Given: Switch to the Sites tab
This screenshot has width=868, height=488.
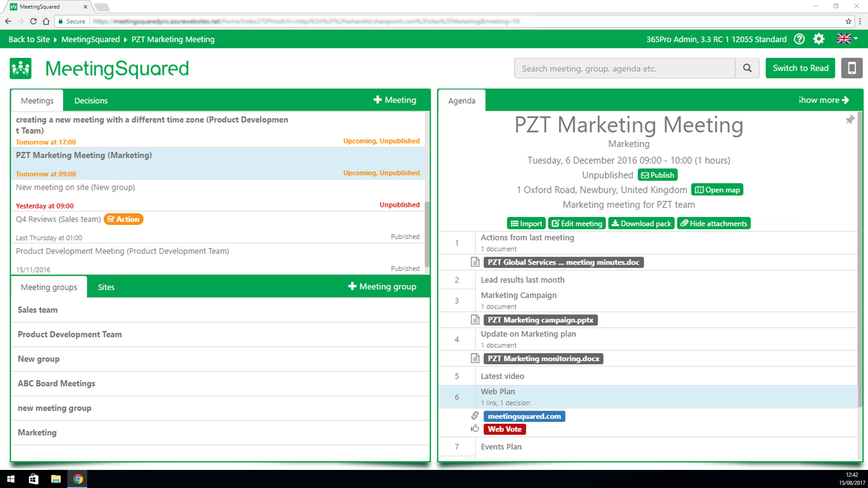Looking at the screenshot, I should (106, 287).
